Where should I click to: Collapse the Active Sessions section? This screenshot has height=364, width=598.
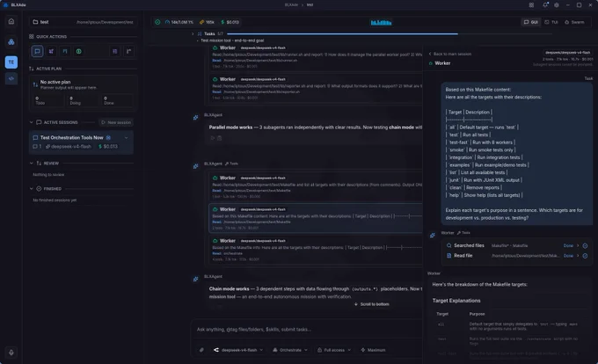click(32, 122)
